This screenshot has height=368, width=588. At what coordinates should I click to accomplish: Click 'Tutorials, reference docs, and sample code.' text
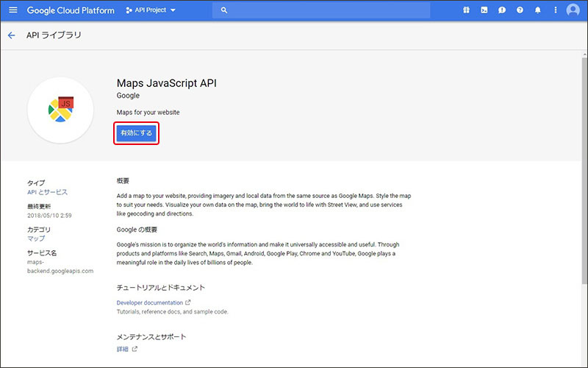tap(172, 311)
